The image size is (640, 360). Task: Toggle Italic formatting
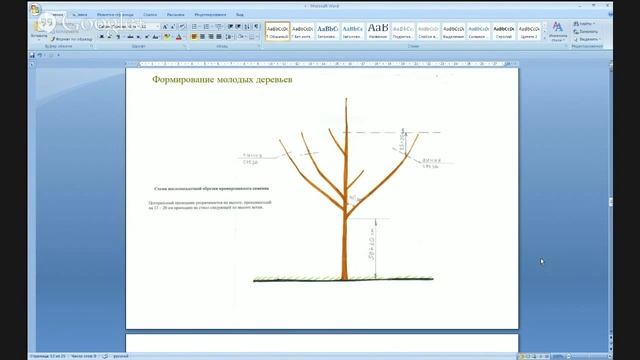109,37
